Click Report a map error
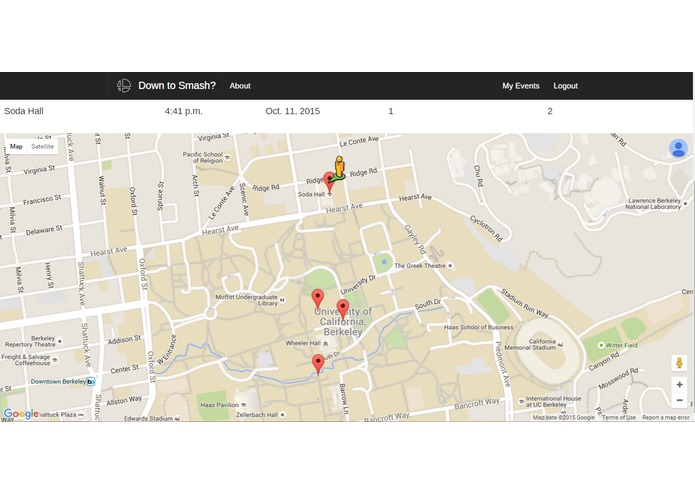 (x=666, y=417)
